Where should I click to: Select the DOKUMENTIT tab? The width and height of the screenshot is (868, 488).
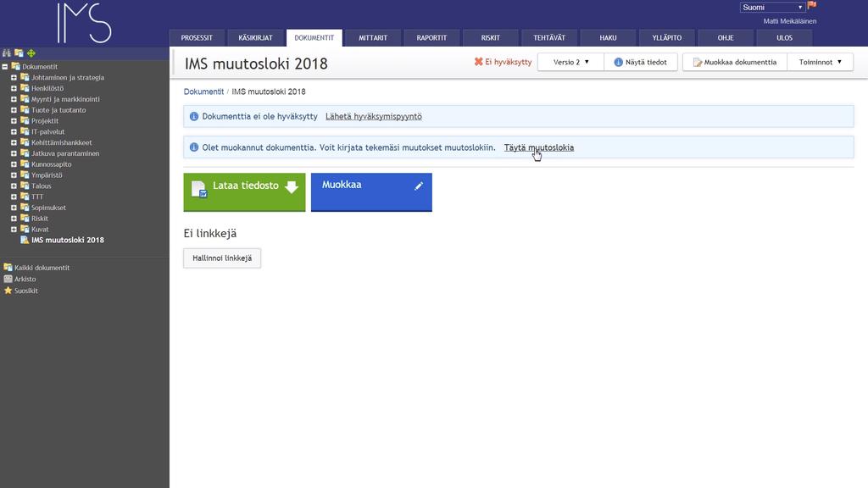(x=314, y=37)
